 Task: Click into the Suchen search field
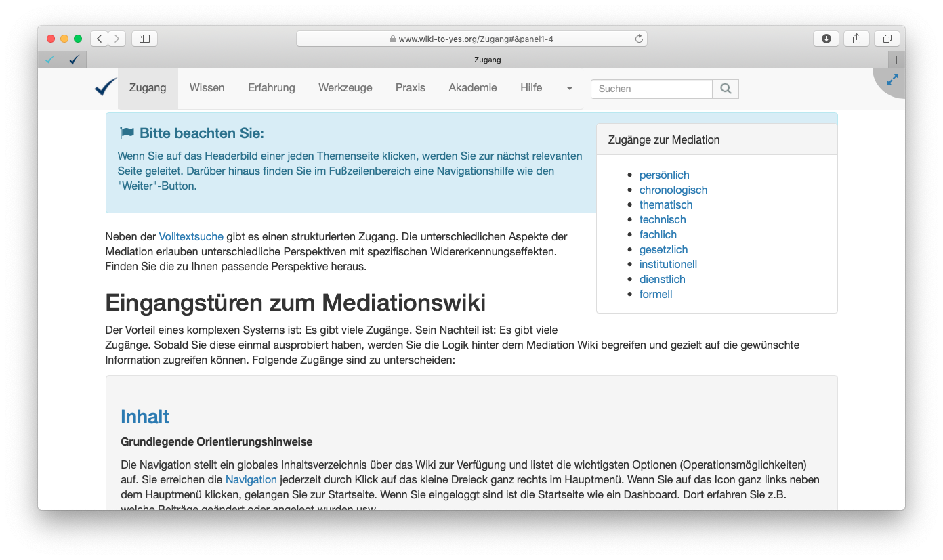pyautogui.click(x=651, y=89)
